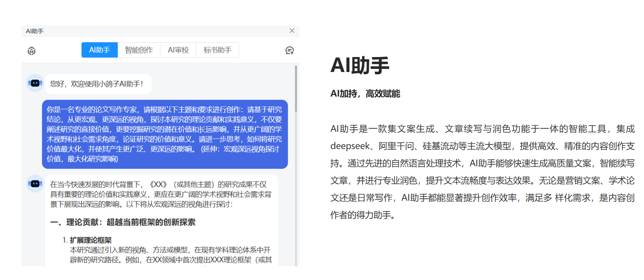Start a new chat with the plus bubble icon

(x=289, y=51)
